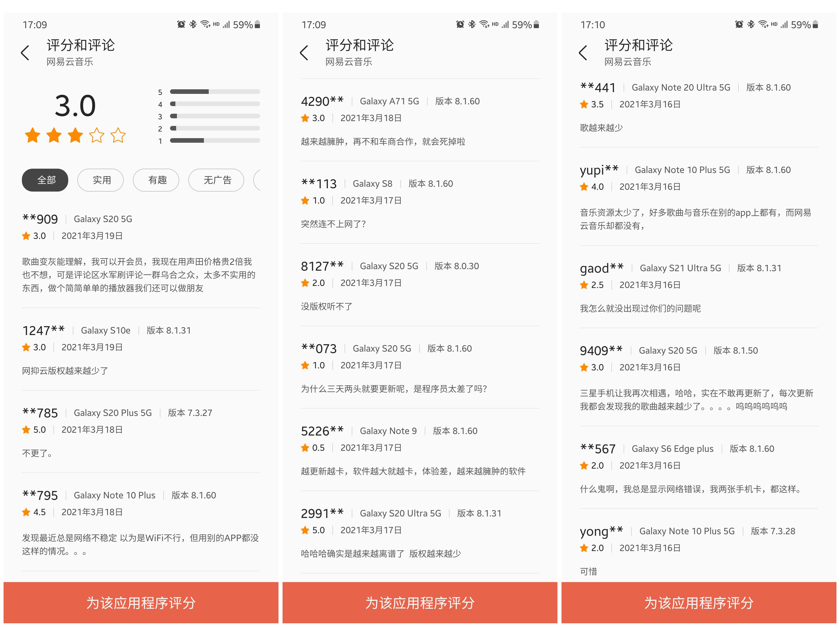Tap star icon in 4290** review
The image size is (840, 636).
(x=305, y=118)
